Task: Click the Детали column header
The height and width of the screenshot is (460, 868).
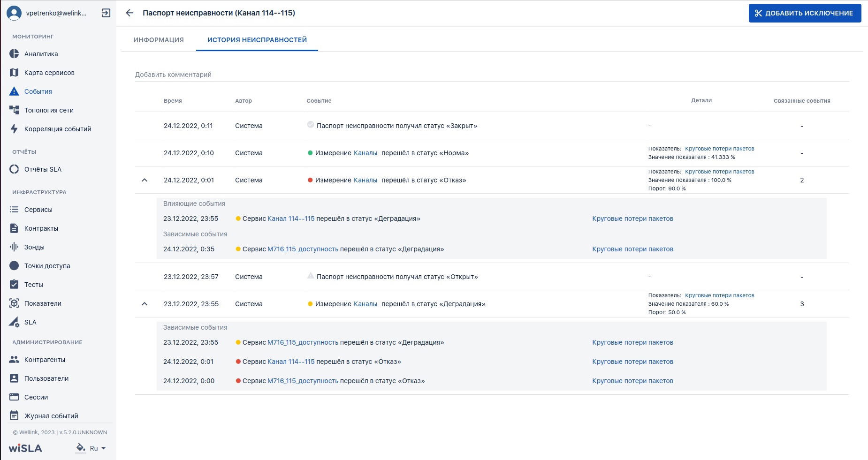Action: (x=701, y=100)
